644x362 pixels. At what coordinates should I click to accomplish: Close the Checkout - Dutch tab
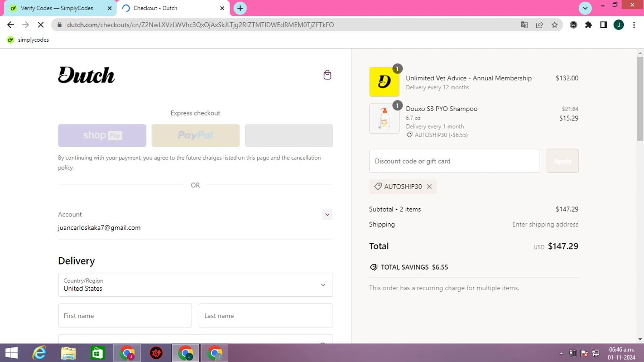[222, 8]
